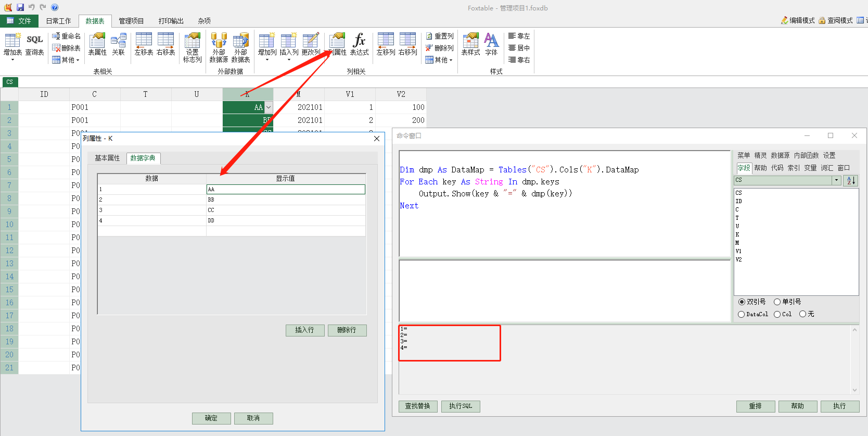Click the 显示值 cell containing AA in dialog
868x436 pixels.
(x=286, y=189)
